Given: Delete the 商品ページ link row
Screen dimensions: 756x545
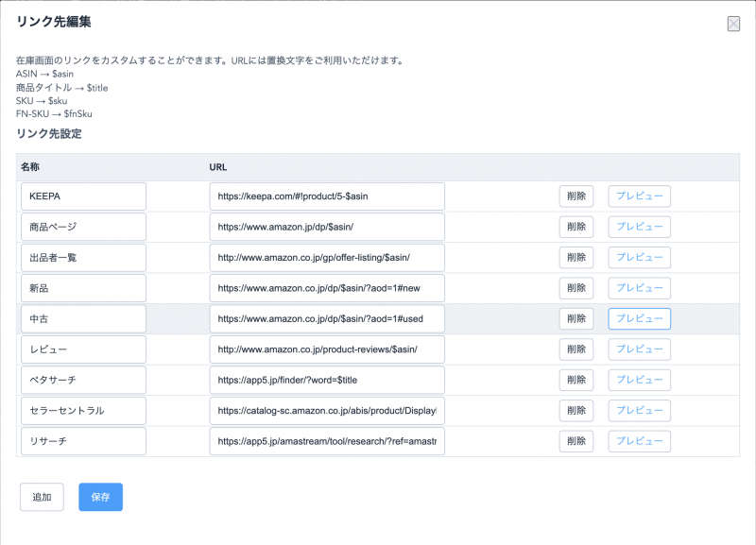Looking at the screenshot, I should click(x=576, y=227).
